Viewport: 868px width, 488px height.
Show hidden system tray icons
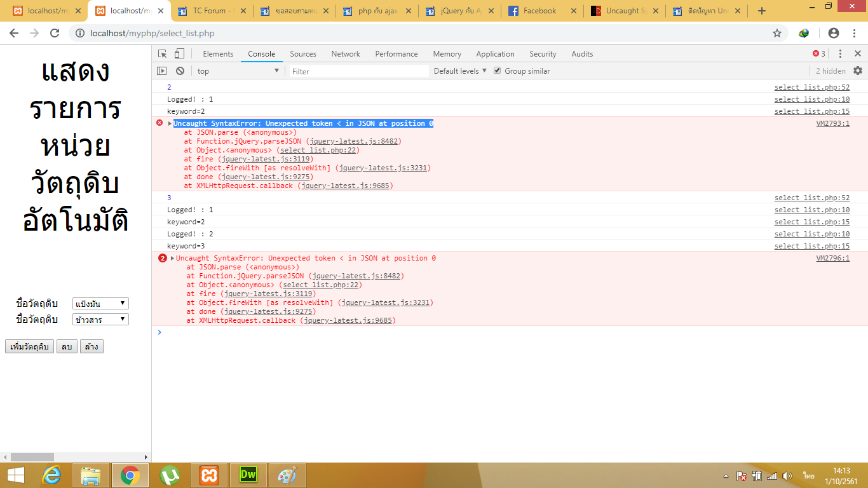point(726,476)
